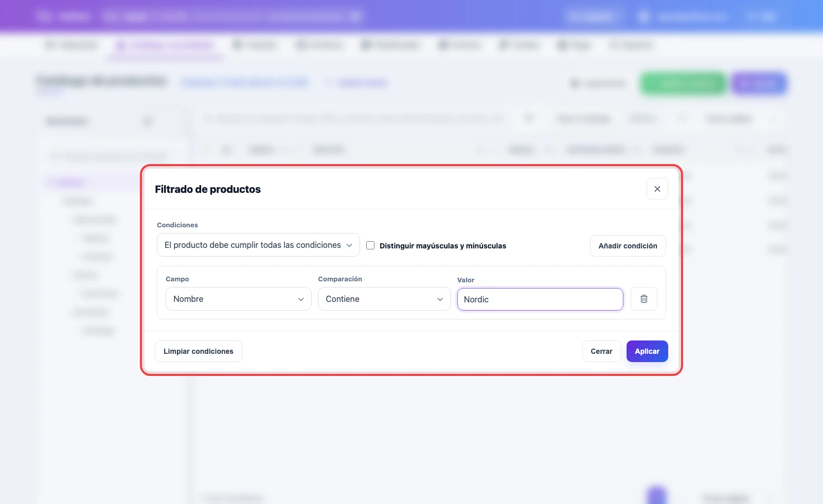
Task: Delete the Nombre condition with trash icon
Action: [643, 299]
